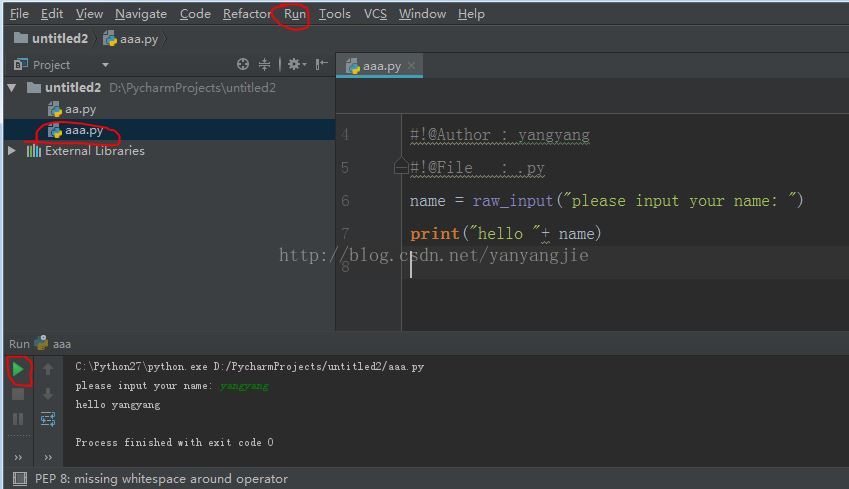Click the Down the Stack Trace arrow

[x=48, y=394]
